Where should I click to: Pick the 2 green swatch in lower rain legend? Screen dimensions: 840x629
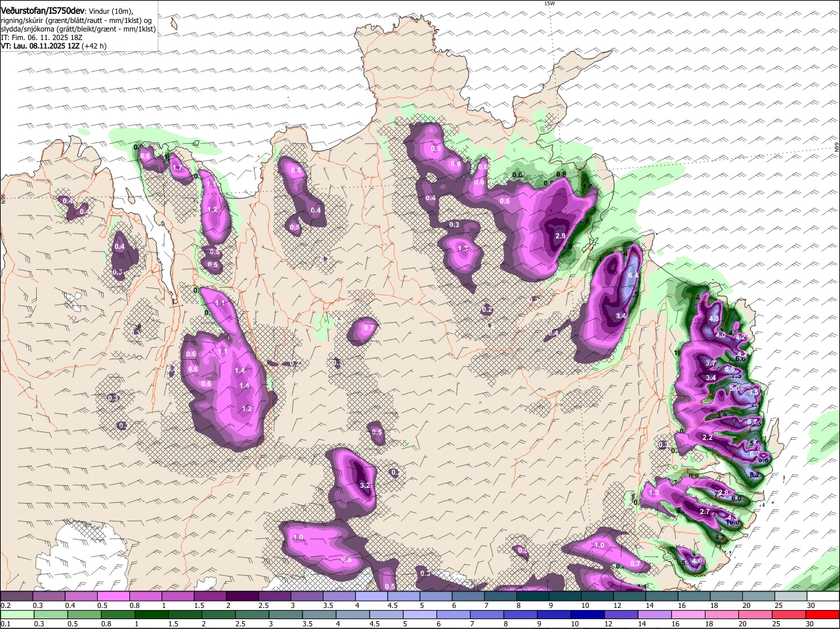point(219,615)
